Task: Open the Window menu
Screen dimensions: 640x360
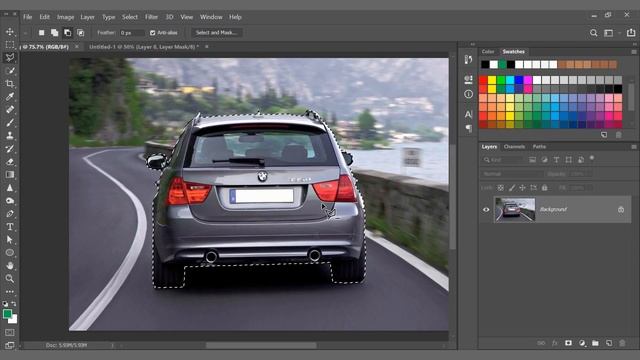Action: click(x=211, y=17)
